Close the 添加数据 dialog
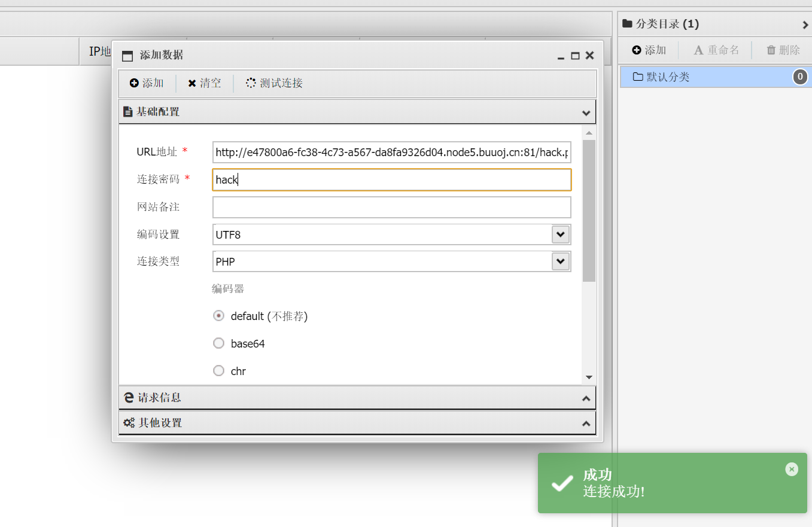 tap(589, 56)
